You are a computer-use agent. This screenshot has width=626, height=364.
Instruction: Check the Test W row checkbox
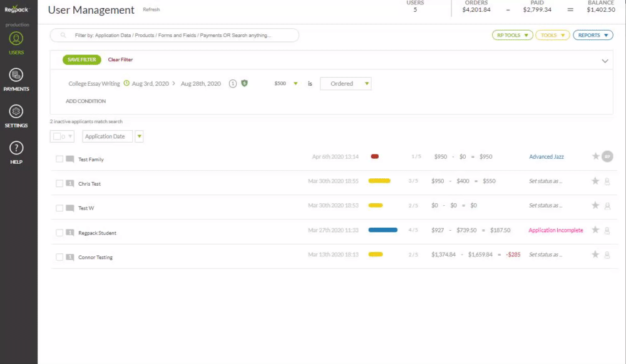click(59, 208)
